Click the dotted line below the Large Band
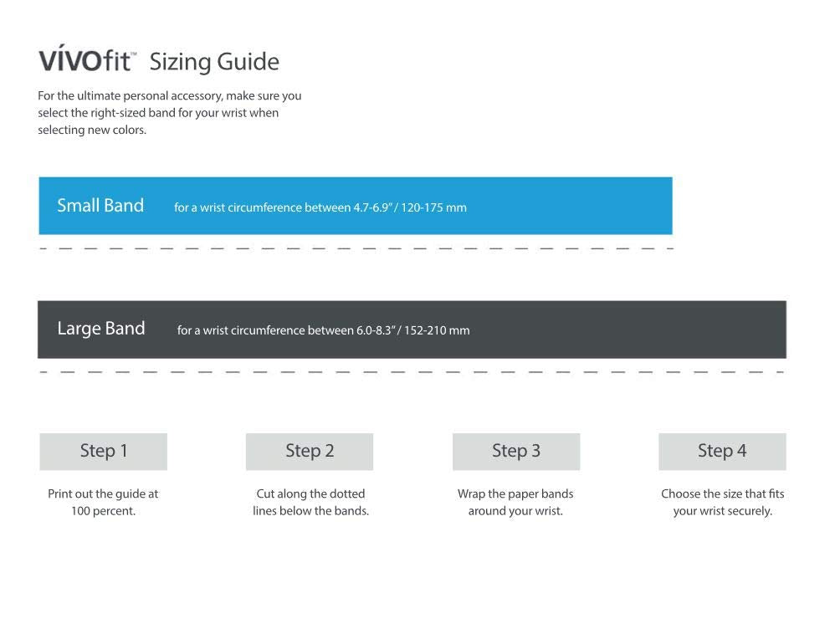The height and width of the screenshot is (634, 840). point(412,371)
